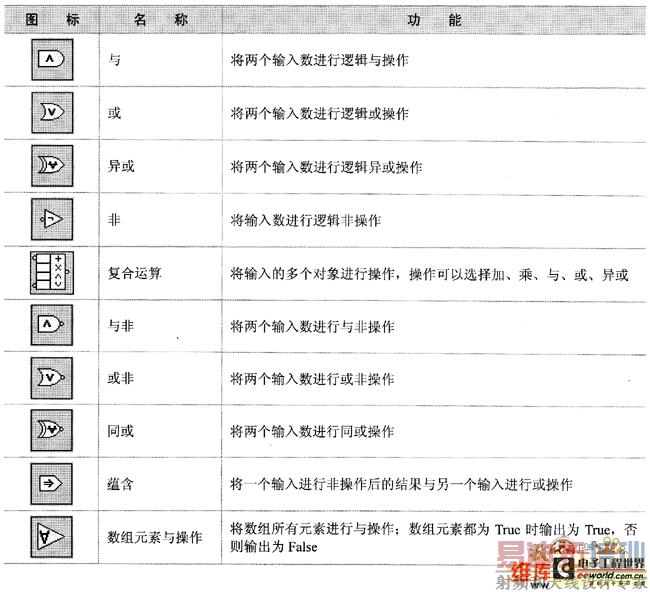
Task: Select the name text 非
Action: click(x=114, y=219)
